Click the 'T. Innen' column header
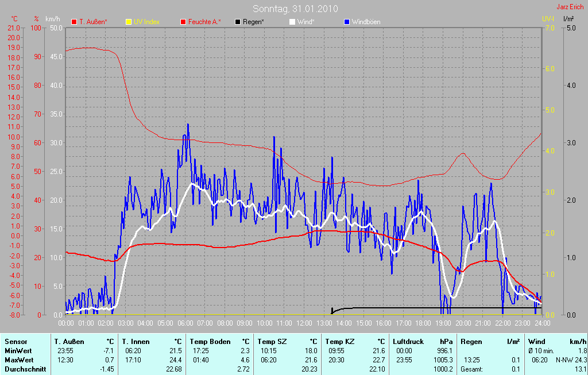The width and height of the screenshot is (588, 375). click(x=136, y=342)
